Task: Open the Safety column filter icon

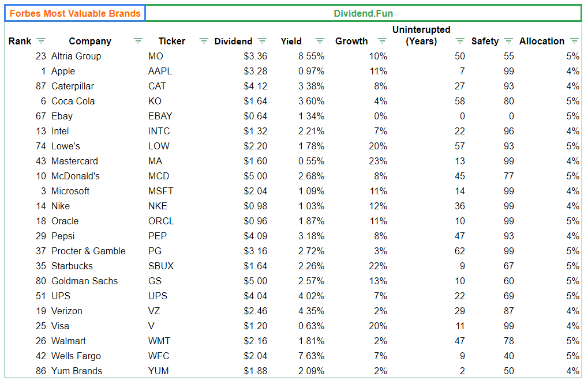Action: [x=508, y=41]
